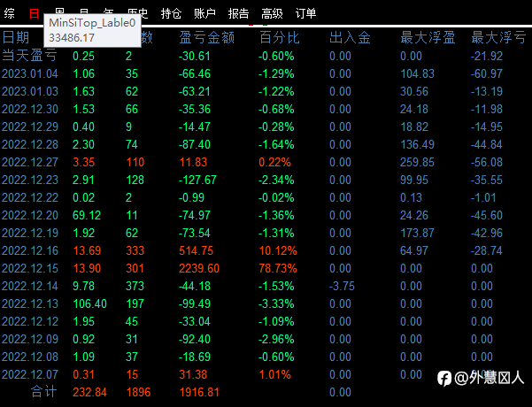The height and width of the screenshot is (407, 532).
Task: Click the max floating profit 259.85
Action: tap(417, 162)
